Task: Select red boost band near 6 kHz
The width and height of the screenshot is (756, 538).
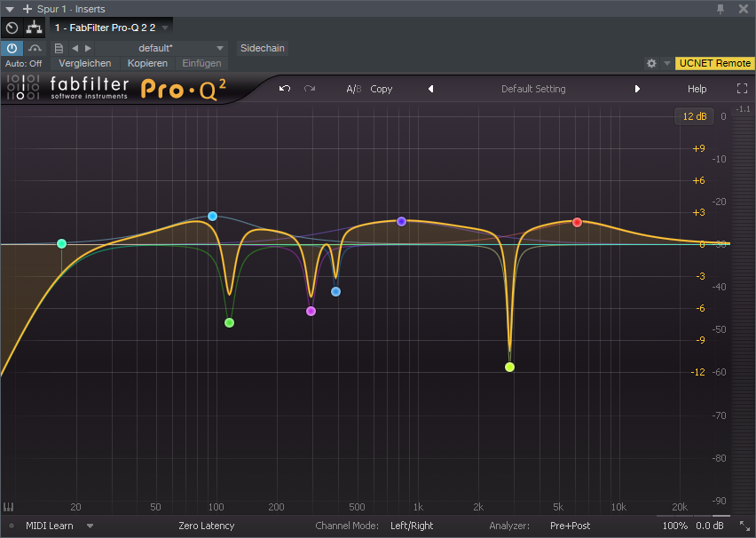Action: pyautogui.click(x=577, y=223)
